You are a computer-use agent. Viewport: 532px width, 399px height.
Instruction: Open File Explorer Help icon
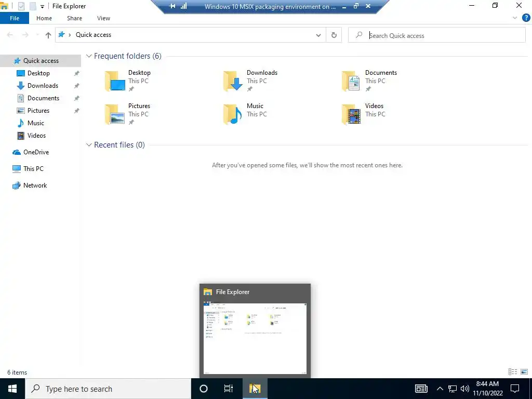526,18
